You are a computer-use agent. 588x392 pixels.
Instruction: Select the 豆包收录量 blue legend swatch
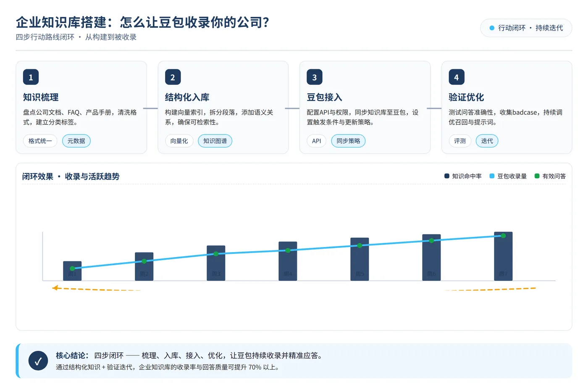coord(492,176)
